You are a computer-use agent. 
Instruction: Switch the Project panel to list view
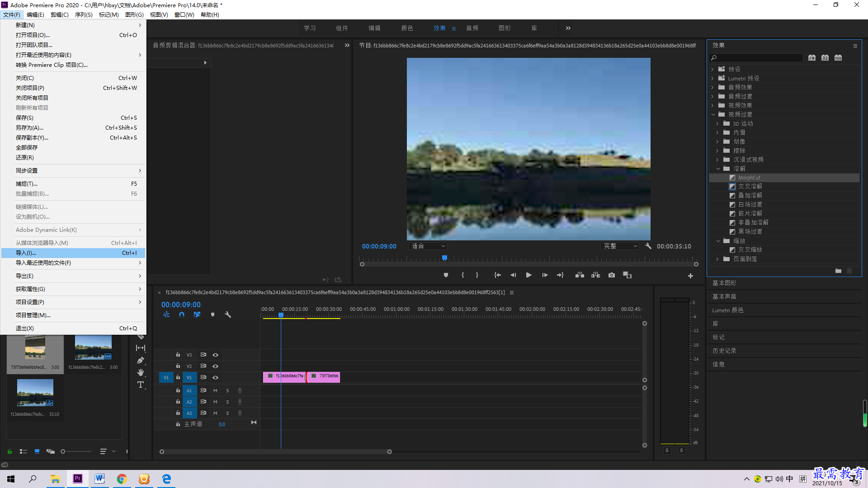pyautogui.click(x=24, y=451)
